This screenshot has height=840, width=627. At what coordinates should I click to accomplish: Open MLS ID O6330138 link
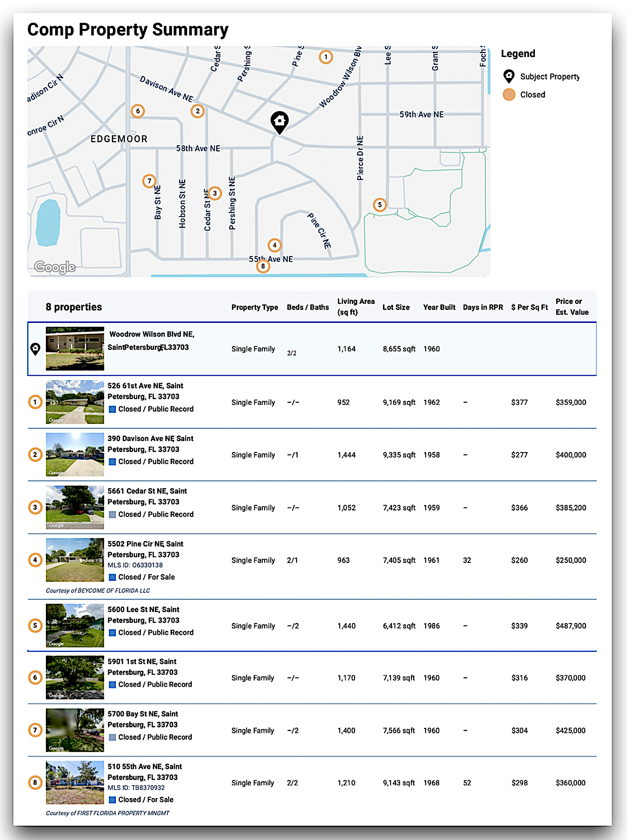point(135,565)
